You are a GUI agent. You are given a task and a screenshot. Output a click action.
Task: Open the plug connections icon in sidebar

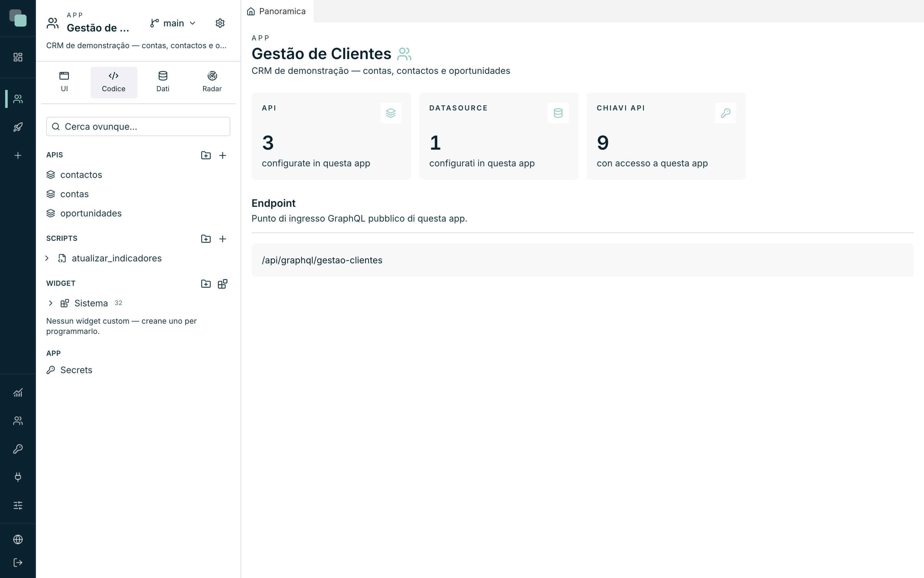click(x=18, y=477)
